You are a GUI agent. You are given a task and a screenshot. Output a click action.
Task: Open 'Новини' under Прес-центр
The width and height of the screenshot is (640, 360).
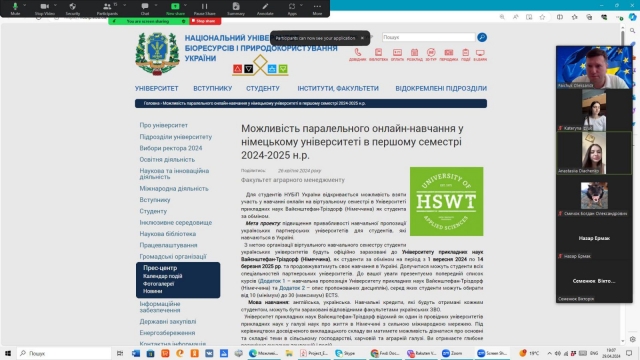[153, 291]
